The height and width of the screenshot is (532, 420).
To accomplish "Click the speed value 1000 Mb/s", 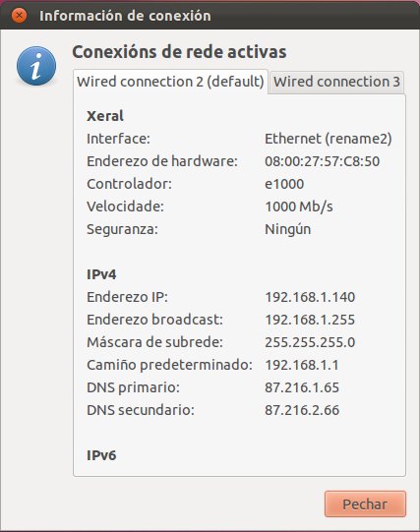I will coord(299,207).
